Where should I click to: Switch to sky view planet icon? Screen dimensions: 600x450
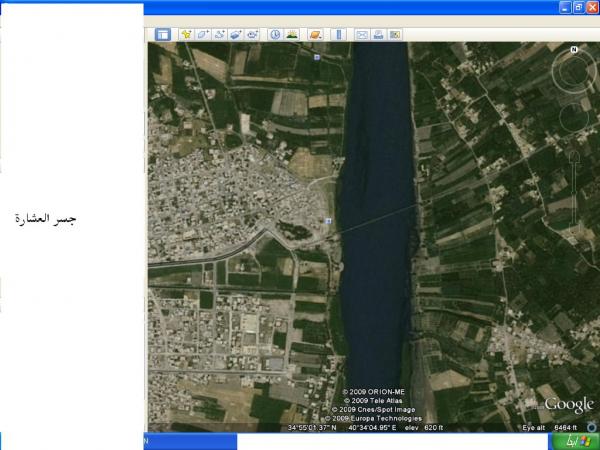click(314, 34)
